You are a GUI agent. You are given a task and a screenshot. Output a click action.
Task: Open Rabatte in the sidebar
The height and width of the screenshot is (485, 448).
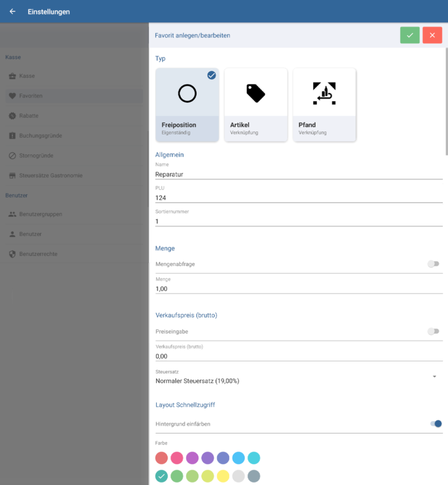coord(29,116)
